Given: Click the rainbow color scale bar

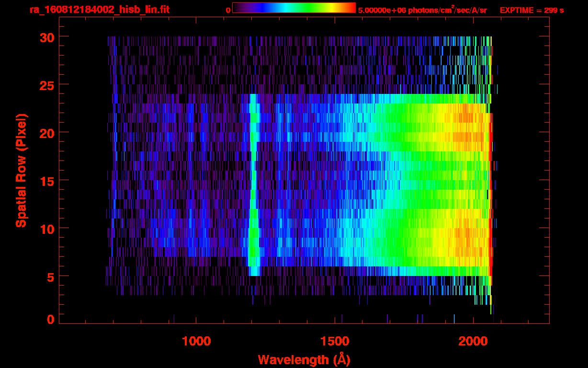Looking at the screenshot, I should tap(294, 8).
